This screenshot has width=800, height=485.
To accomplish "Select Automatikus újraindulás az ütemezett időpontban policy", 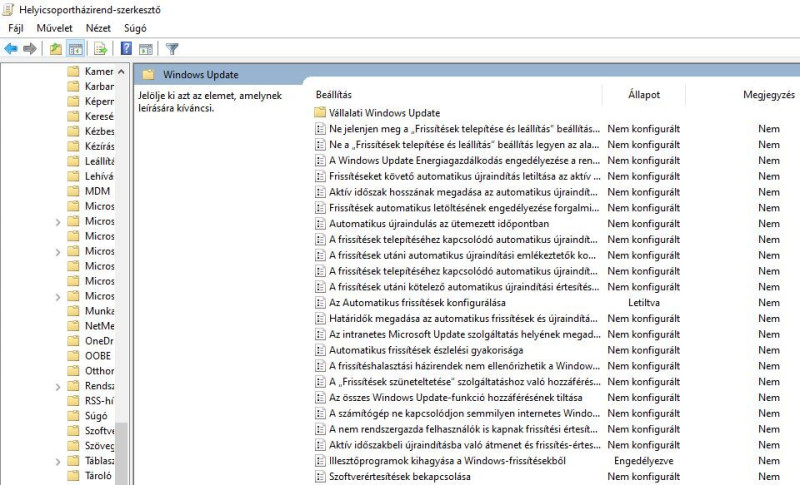I will [439, 223].
